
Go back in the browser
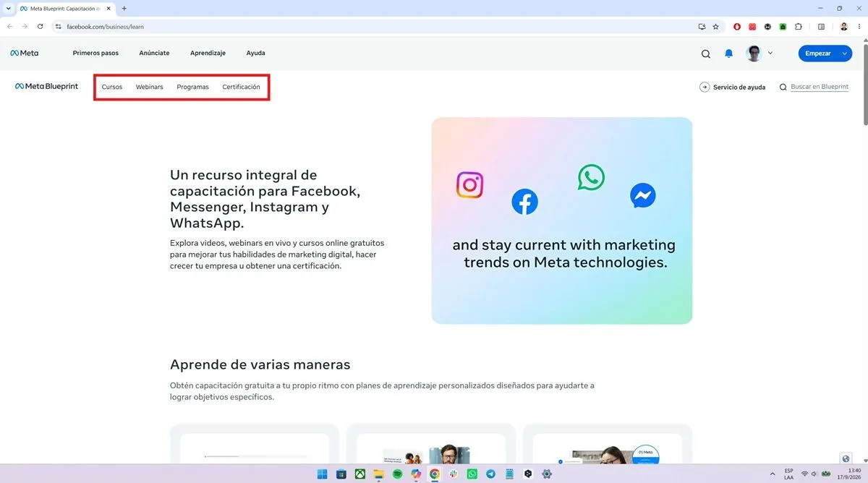pos(9,26)
